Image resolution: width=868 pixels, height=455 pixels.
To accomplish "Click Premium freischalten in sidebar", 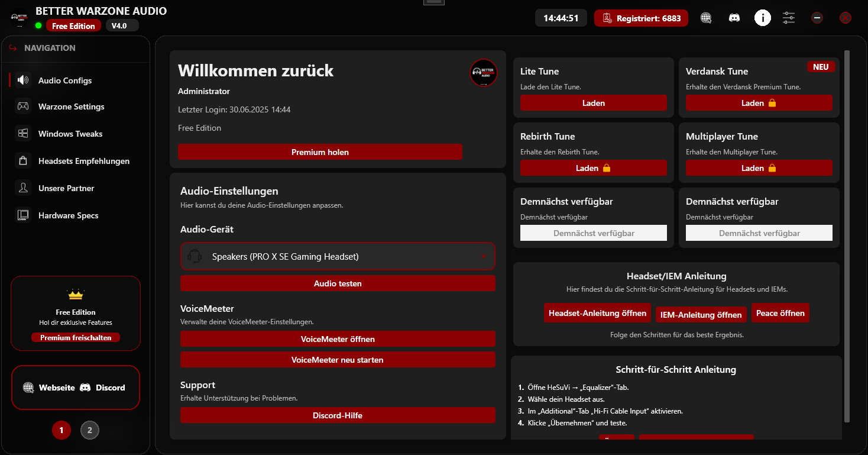I will 76,338.
